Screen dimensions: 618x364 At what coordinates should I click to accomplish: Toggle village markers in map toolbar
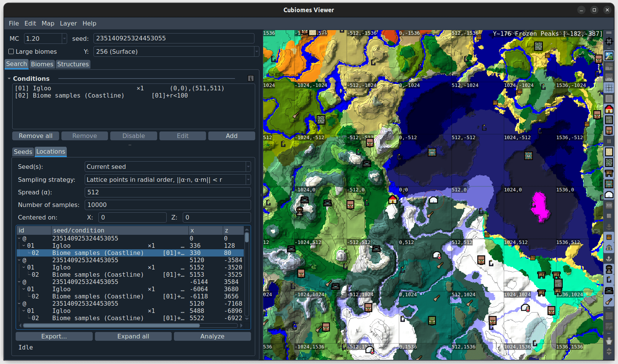[609, 131]
